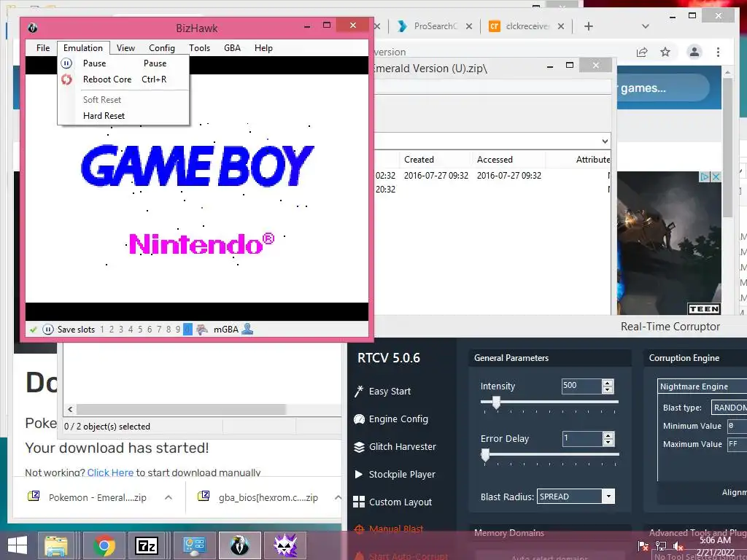Open the Blast Radius SPREAD dropdown
Screen dimensions: 747x560
(576, 497)
